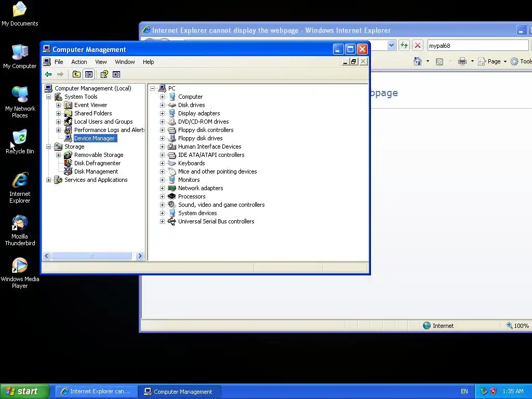Click the Network adapters card icon

point(172,188)
